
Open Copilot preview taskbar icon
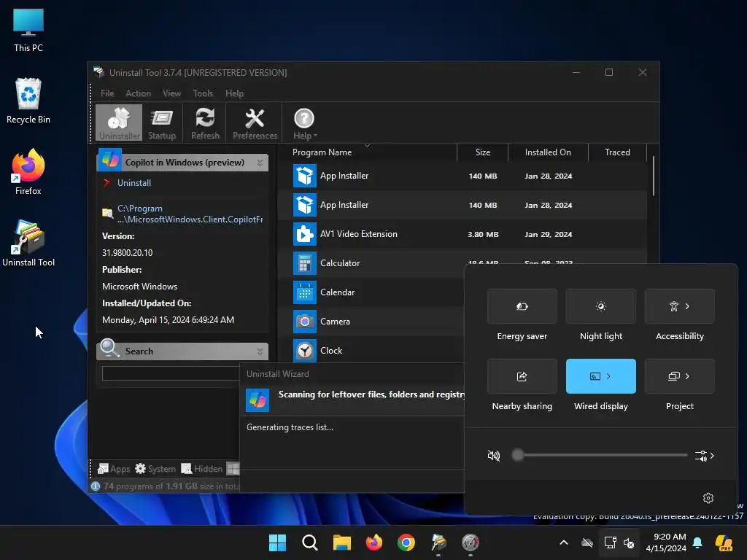pyautogui.click(x=724, y=542)
